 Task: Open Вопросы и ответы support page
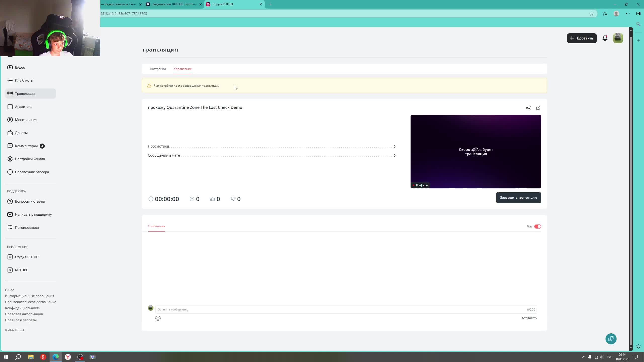[30, 201]
